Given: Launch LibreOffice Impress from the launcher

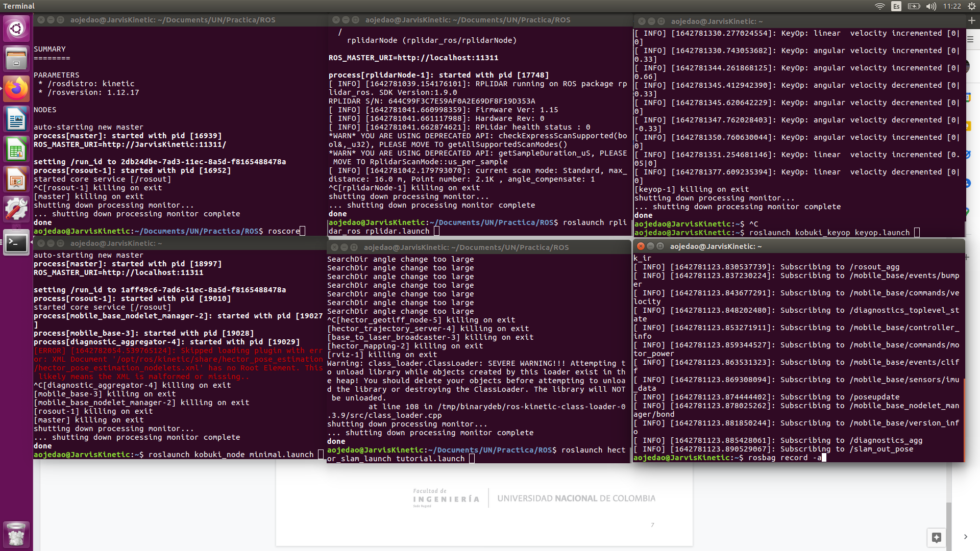Looking at the screenshot, I should pos(16,179).
